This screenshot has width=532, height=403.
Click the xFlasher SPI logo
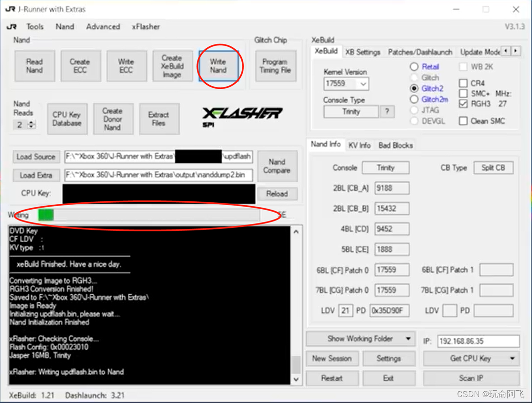tap(242, 116)
